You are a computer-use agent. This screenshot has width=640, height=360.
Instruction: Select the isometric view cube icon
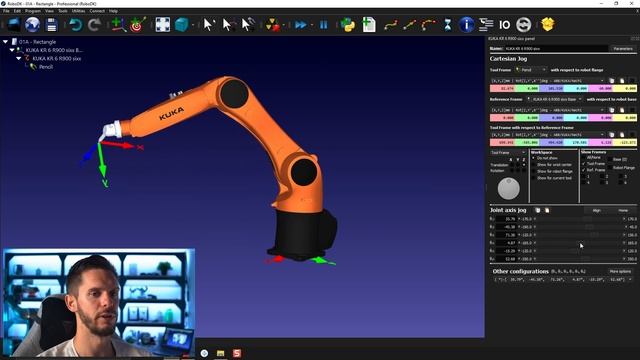tap(182, 25)
